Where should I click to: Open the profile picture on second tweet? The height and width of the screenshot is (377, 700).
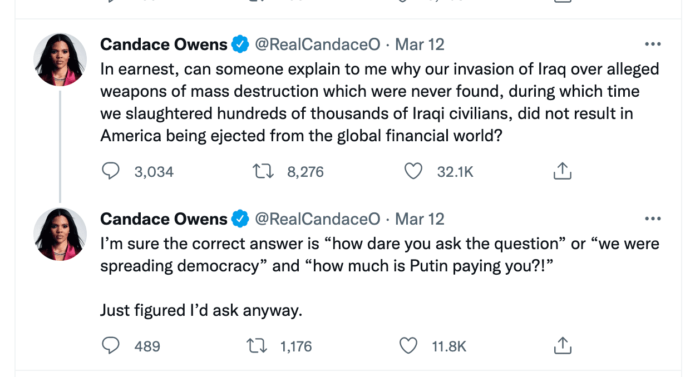click(x=60, y=234)
